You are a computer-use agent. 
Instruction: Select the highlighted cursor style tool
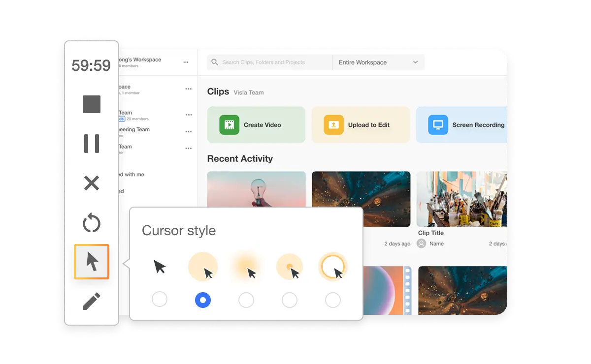tap(91, 263)
